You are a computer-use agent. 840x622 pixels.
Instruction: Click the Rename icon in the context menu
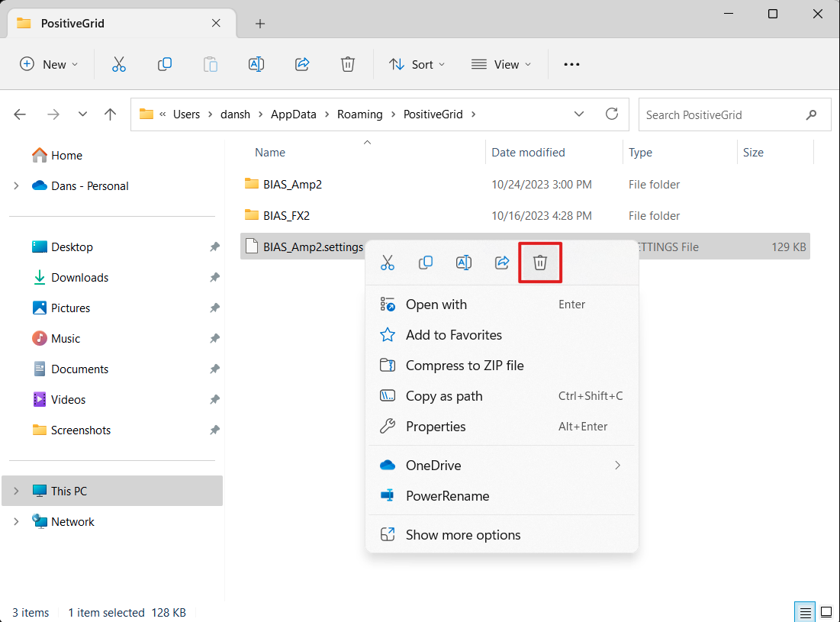(463, 263)
